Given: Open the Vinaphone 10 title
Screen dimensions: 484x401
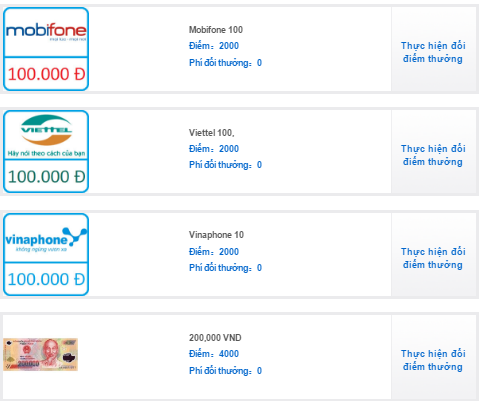Looking at the screenshot, I should click(x=216, y=235).
